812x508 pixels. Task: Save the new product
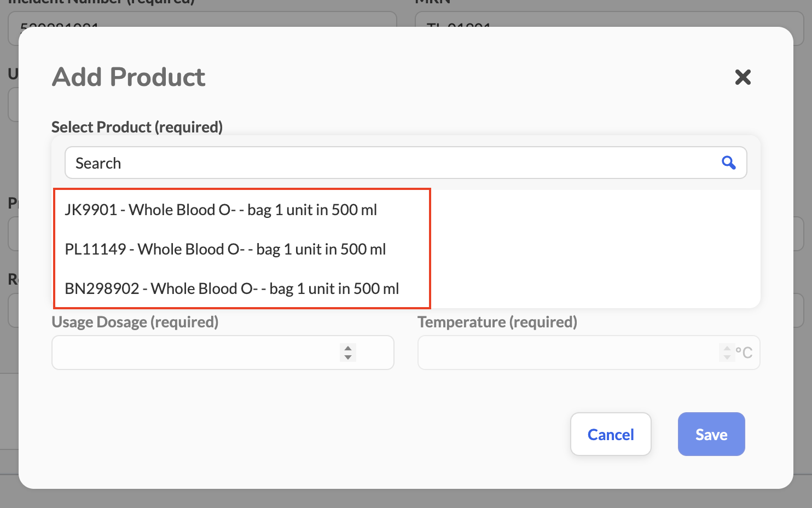coord(711,434)
